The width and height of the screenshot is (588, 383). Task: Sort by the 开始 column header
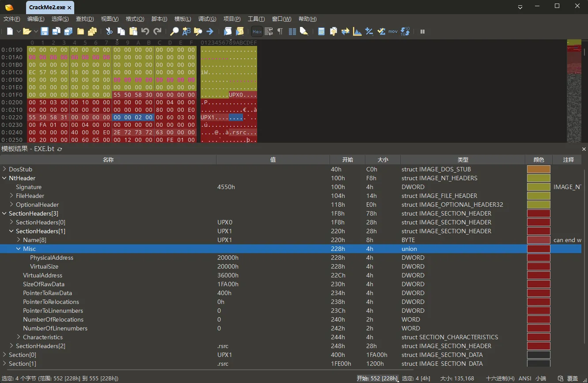pos(347,159)
